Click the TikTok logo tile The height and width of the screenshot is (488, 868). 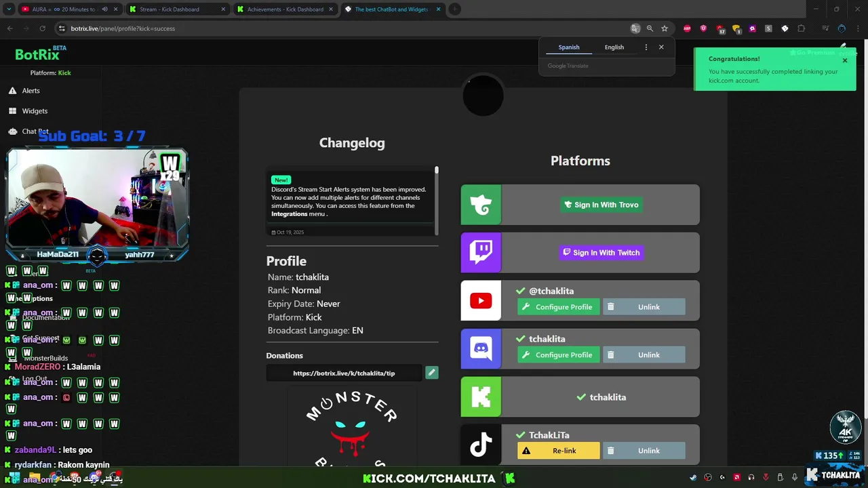pyautogui.click(x=481, y=445)
